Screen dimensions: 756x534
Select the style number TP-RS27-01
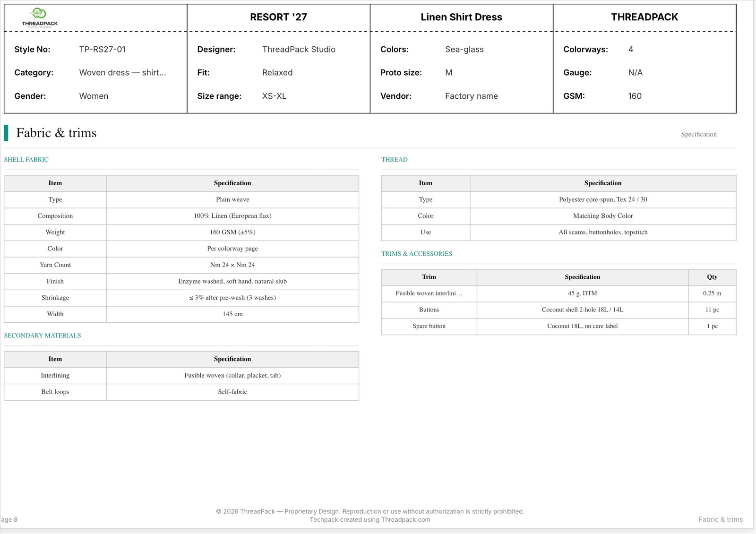coord(103,49)
